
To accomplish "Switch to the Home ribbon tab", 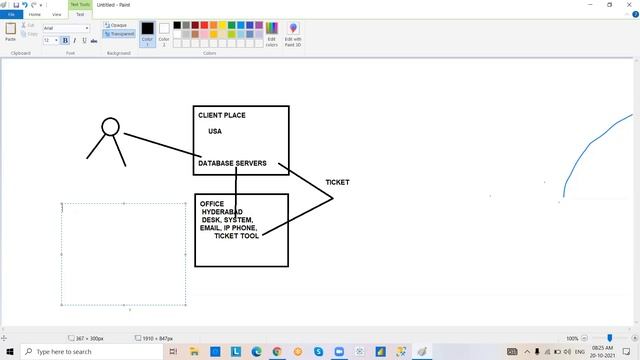I will tap(35, 14).
